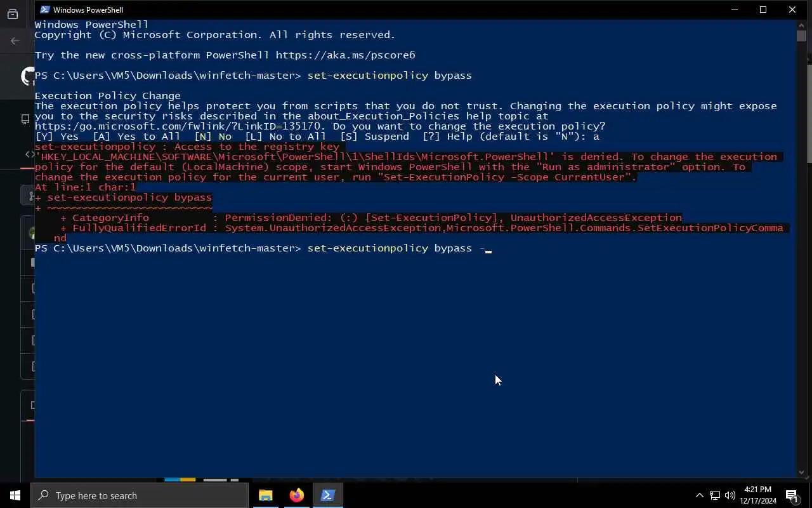This screenshot has width=812, height=508.
Task: Click the HKEY_LOCAL_MACHINE registry path text
Action: (x=295, y=157)
